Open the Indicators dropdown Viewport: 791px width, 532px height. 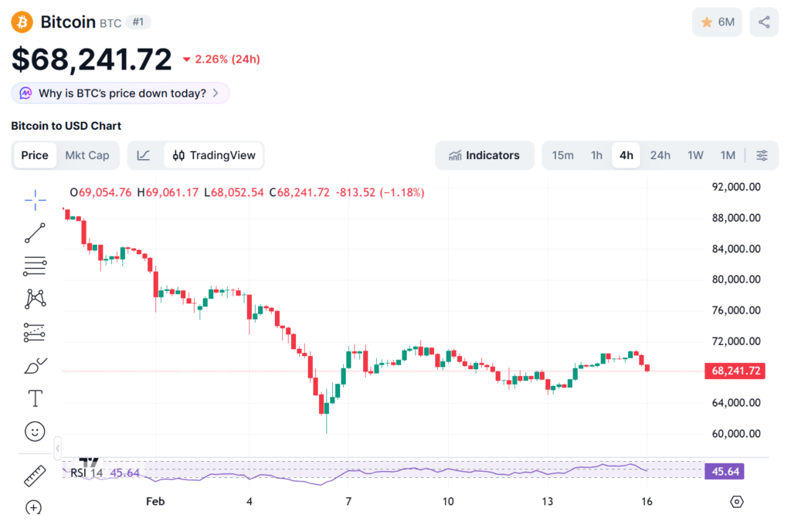pos(484,155)
